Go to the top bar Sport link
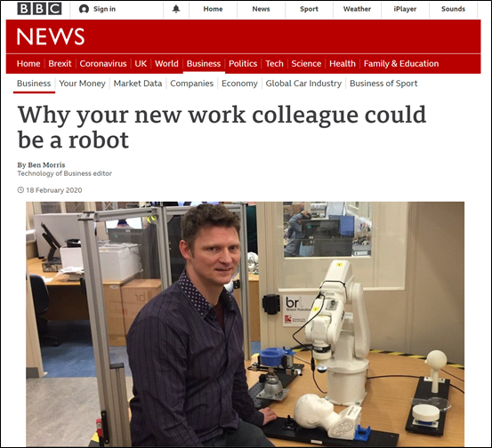The image size is (492, 448). point(309,9)
